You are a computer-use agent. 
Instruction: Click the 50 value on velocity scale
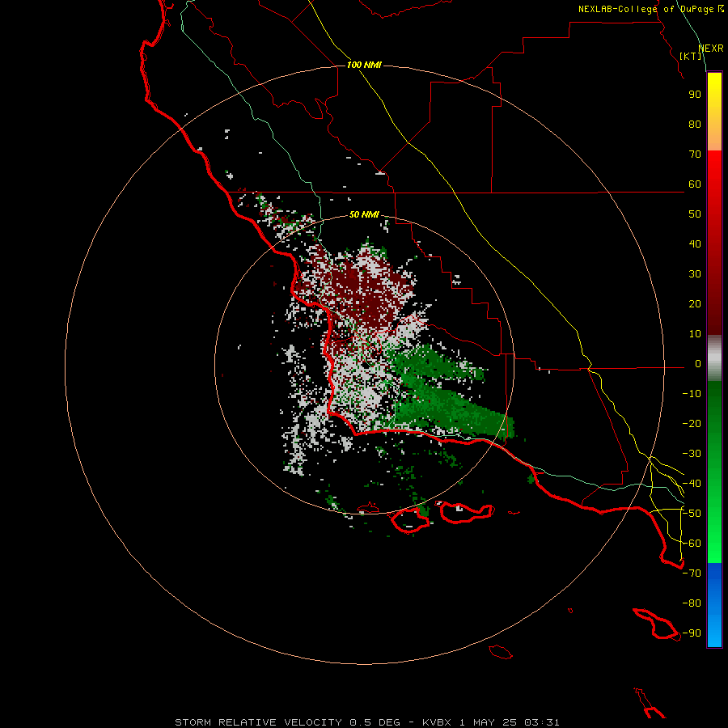coord(695,214)
